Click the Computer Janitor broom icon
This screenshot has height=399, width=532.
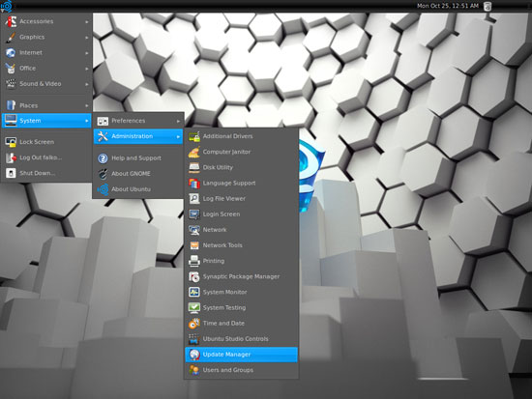(x=194, y=152)
